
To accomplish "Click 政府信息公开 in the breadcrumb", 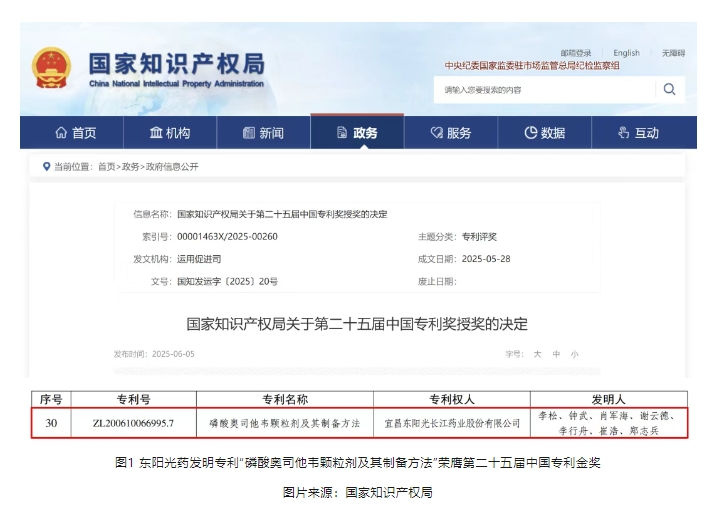I will coord(172,167).
